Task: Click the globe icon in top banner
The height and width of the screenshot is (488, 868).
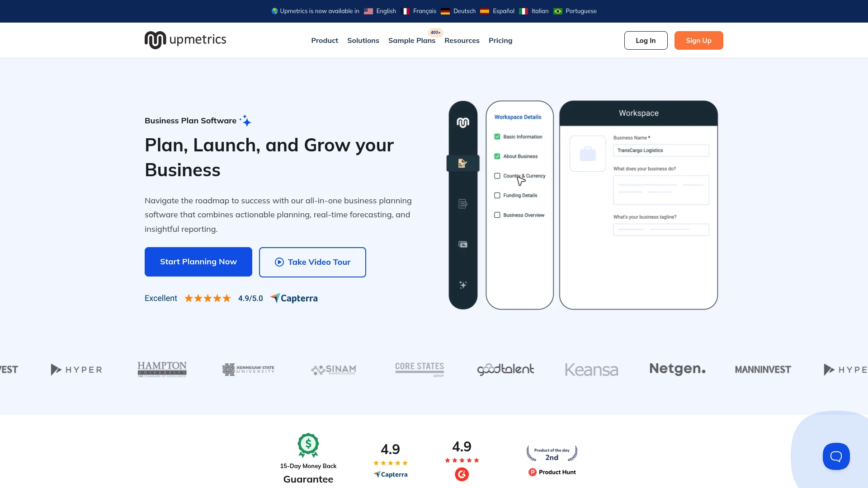Action: click(x=274, y=11)
